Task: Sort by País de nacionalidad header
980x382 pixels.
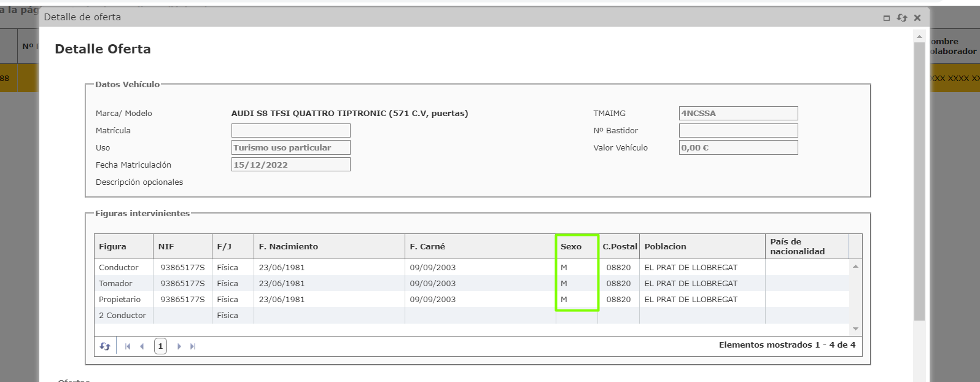Action: (x=807, y=246)
